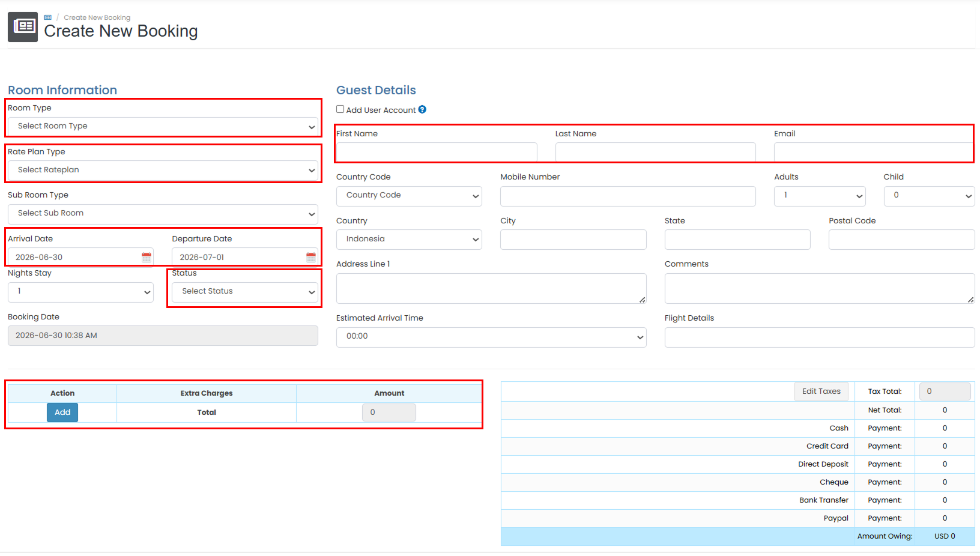The width and height of the screenshot is (980, 556).
Task: Click the Cash payment row label
Action: [839, 428]
